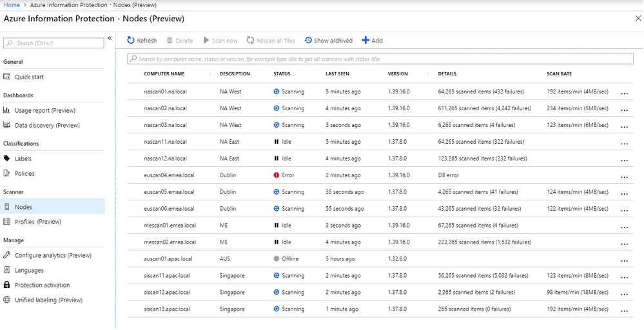
Task: Click version '1.32.6.0' cell
Action: (397, 259)
